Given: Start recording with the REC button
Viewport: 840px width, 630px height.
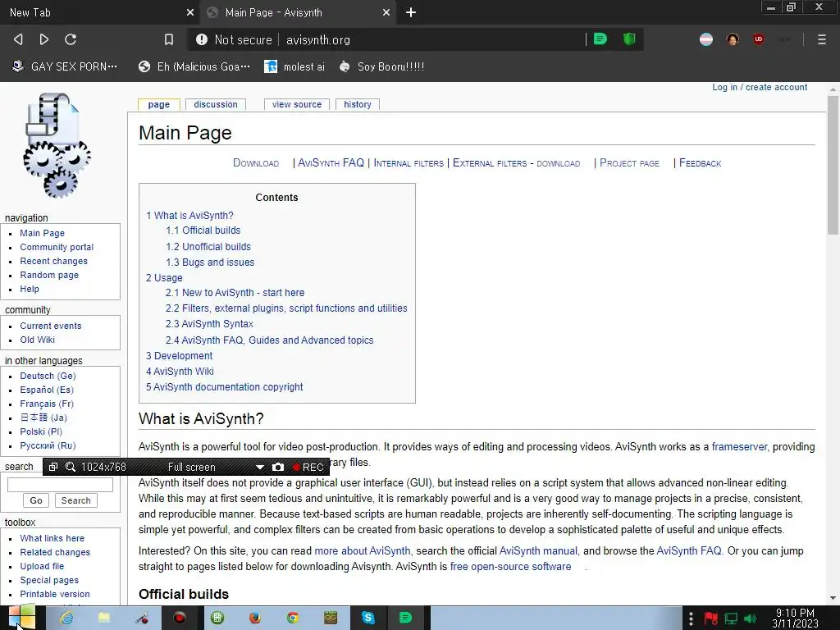Looking at the screenshot, I should [x=308, y=467].
